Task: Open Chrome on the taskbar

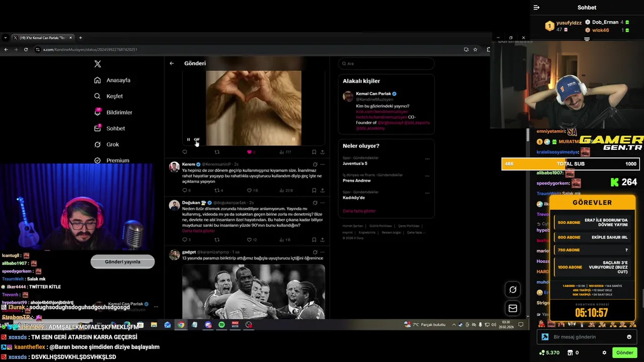Action: (x=181, y=325)
